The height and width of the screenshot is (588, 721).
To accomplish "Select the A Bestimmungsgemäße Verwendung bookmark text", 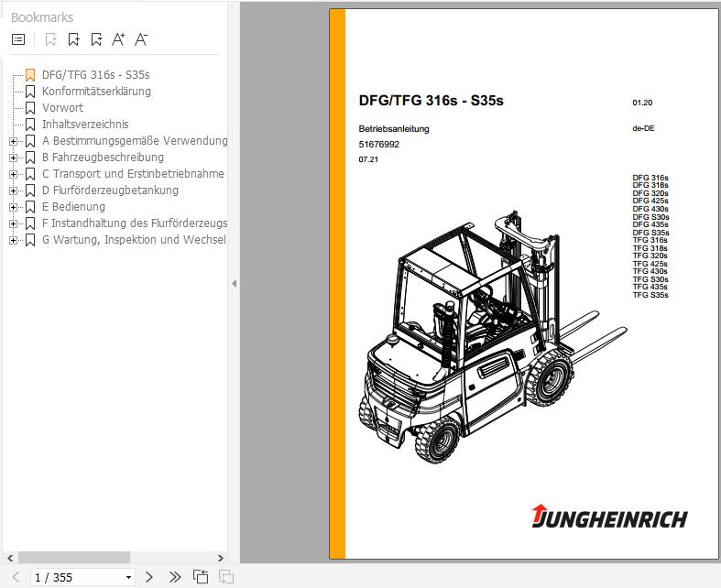I will click(135, 141).
